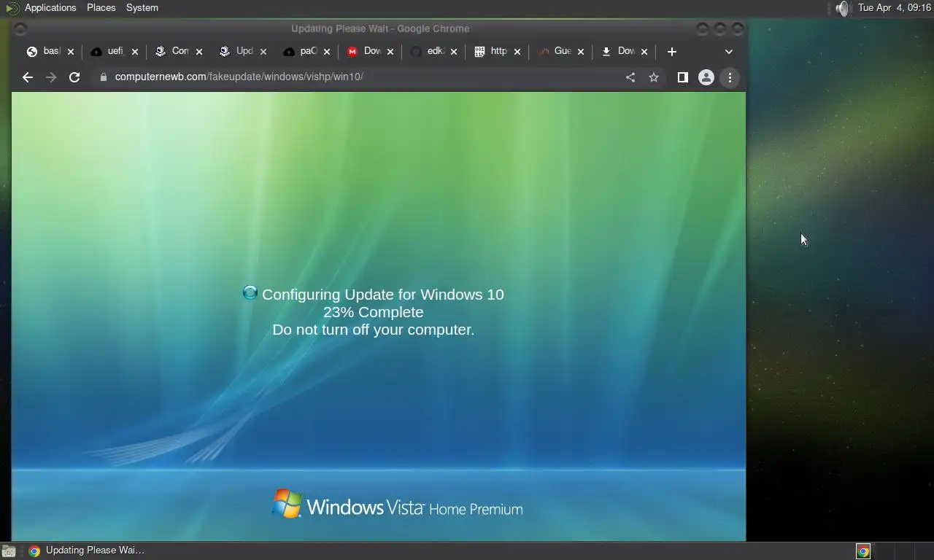Close the 'uefi' tab
Screen dimensions: 934x560
tap(135, 52)
